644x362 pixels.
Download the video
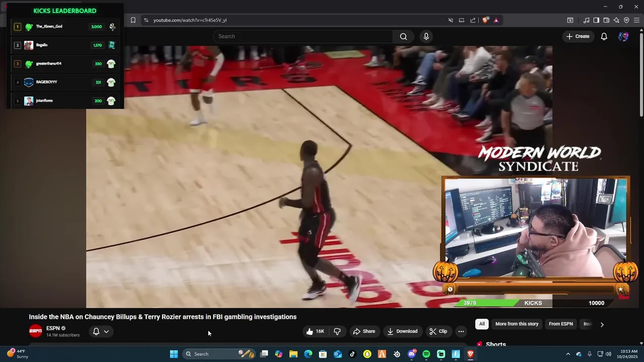pyautogui.click(x=402, y=331)
